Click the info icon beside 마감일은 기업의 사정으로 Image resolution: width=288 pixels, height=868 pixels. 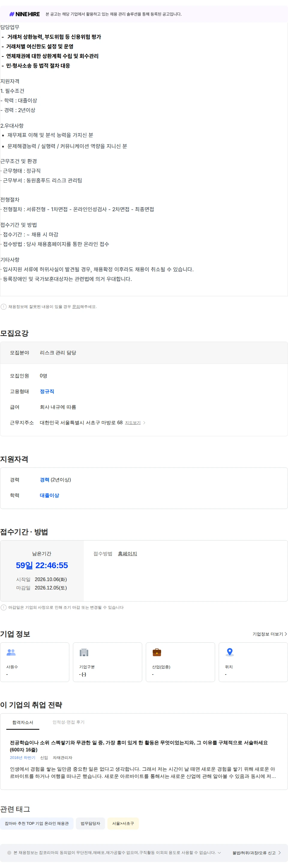point(4,607)
